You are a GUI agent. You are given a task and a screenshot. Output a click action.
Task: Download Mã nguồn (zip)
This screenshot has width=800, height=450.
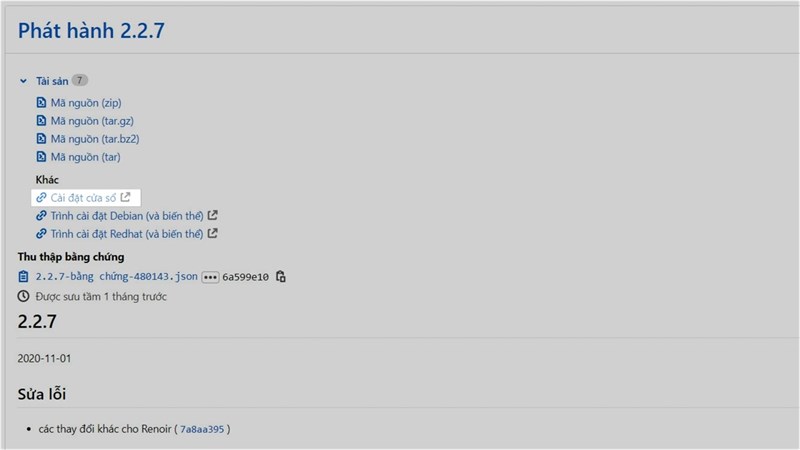[x=86, y=103]
